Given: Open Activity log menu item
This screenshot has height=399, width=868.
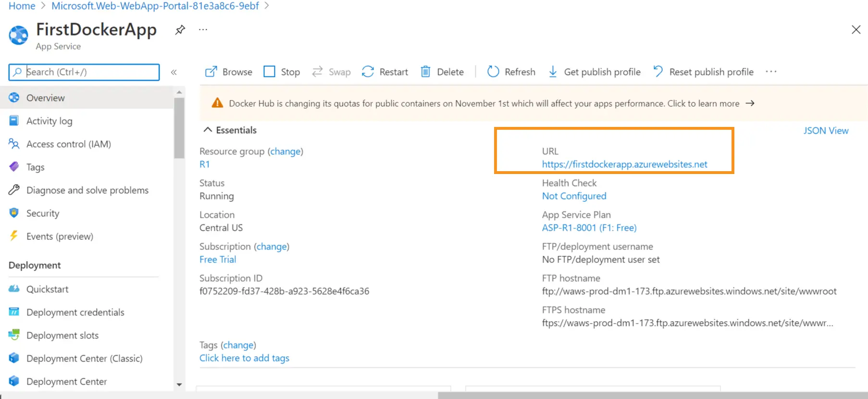Looking at the screenshot, I should [x=87, y=121].
